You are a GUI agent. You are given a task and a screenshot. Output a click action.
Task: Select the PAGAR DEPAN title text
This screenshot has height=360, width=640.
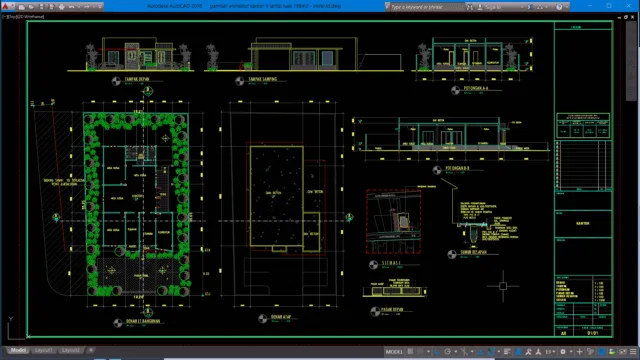[x=392, y=309]
